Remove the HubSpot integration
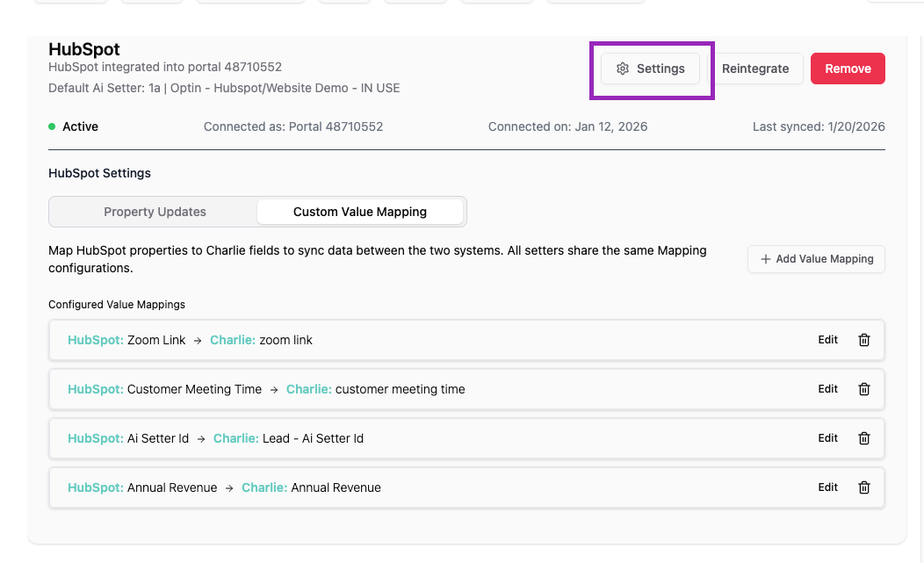This screenshot has width=924, height=563. click(x=848, y=69)
